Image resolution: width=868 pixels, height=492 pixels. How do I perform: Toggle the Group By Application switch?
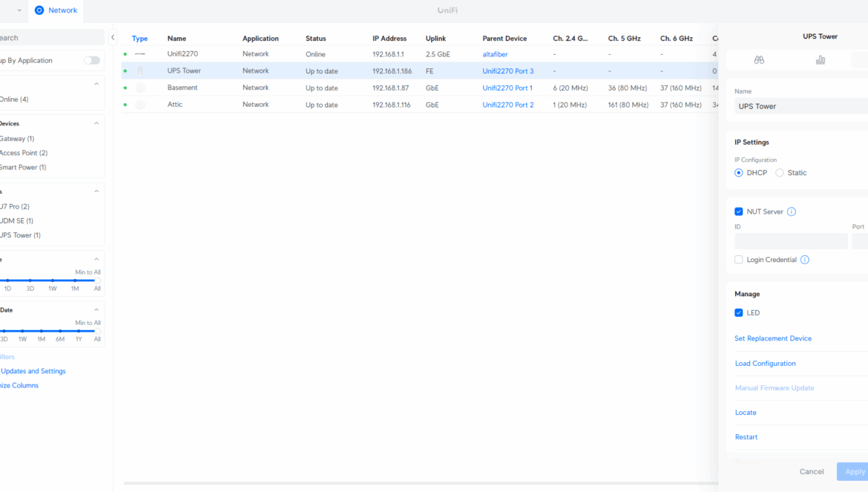91,60
